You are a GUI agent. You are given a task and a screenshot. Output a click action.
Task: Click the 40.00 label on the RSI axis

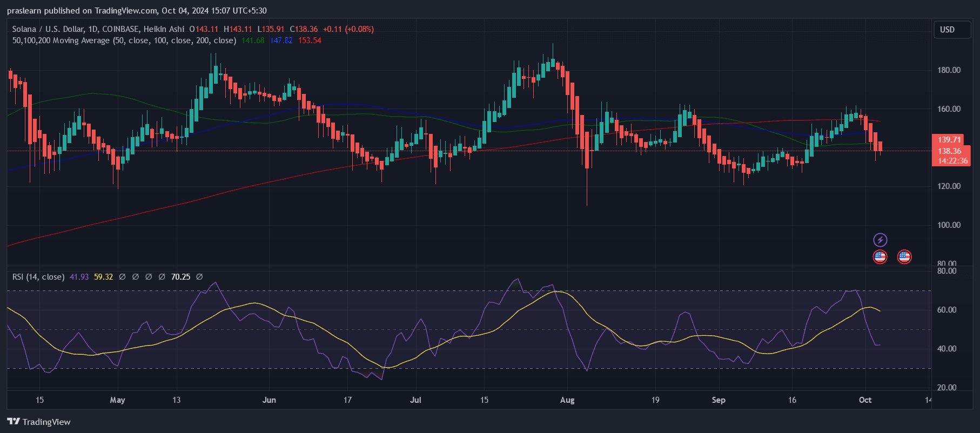click(x=947, y=349)
